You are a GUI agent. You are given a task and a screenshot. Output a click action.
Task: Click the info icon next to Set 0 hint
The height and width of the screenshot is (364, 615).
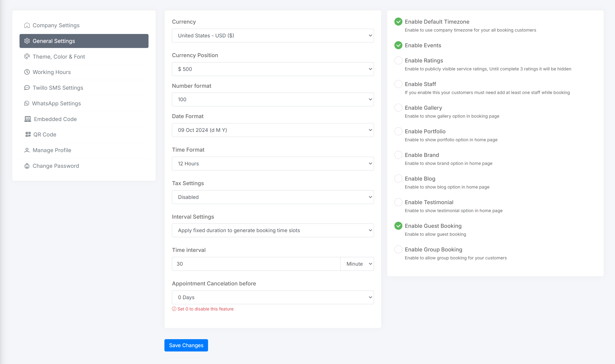pos(174,309)
